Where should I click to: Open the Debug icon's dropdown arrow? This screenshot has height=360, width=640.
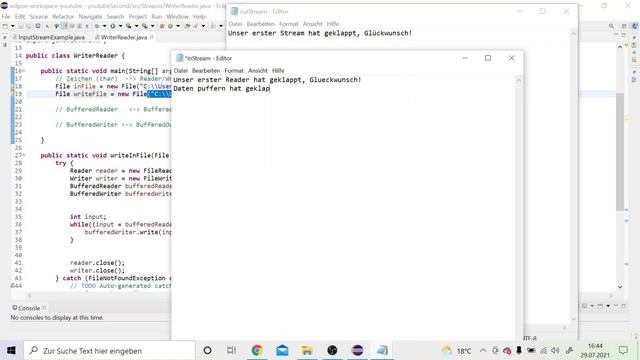pos(104,26)
